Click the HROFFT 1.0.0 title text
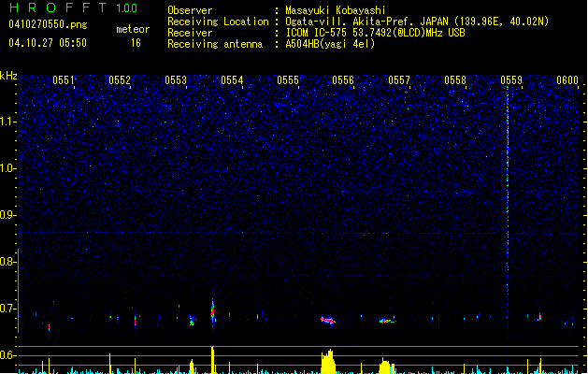 coord(74,7)
